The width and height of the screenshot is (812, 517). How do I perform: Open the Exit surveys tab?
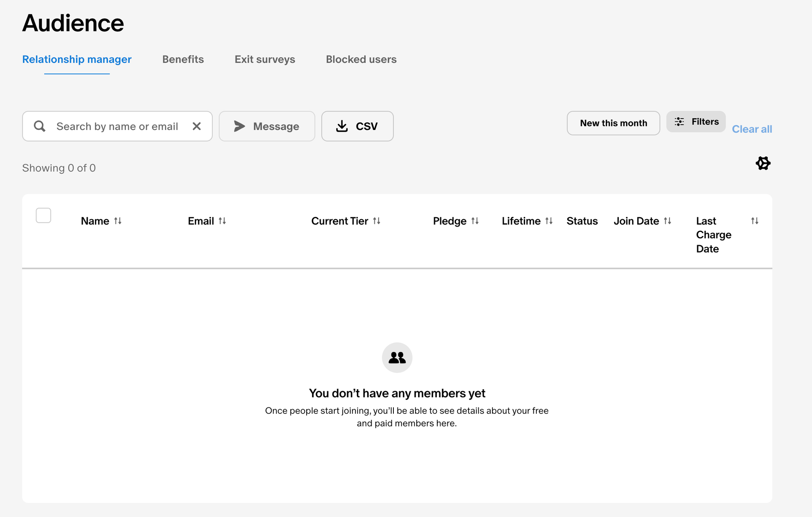(x=265, y=59)
